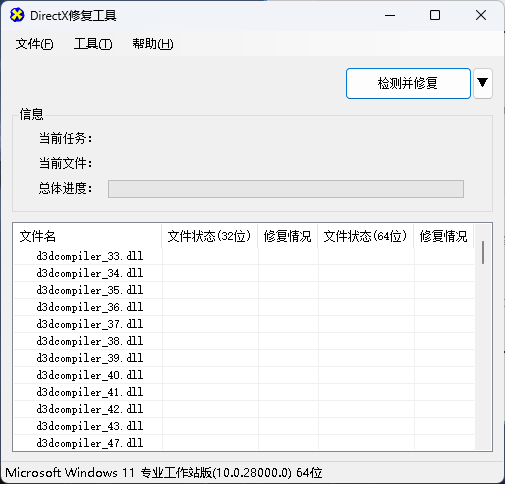Click the 当前文件 label
Screen dimensions: 505x484
point(65,163)
